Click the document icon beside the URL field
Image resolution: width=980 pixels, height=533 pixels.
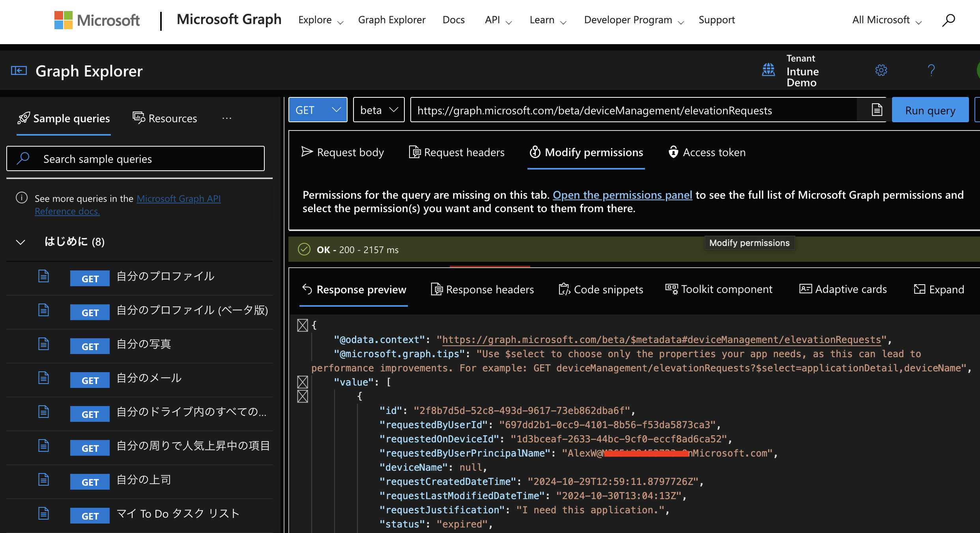coord(877,110)
